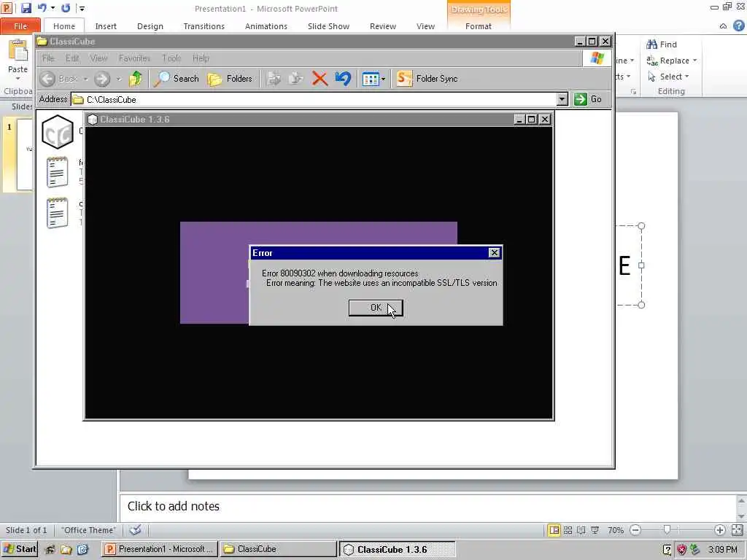This screenshot has width=747, height=560.
Task: Switch to Normal view in status bar
Action: coord(554,530)
